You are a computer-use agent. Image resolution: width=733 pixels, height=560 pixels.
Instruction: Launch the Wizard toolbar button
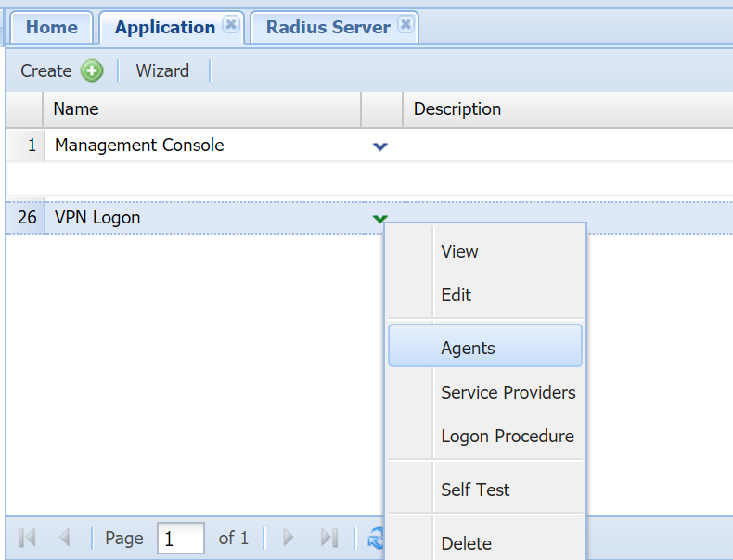[x=162, y=71]
